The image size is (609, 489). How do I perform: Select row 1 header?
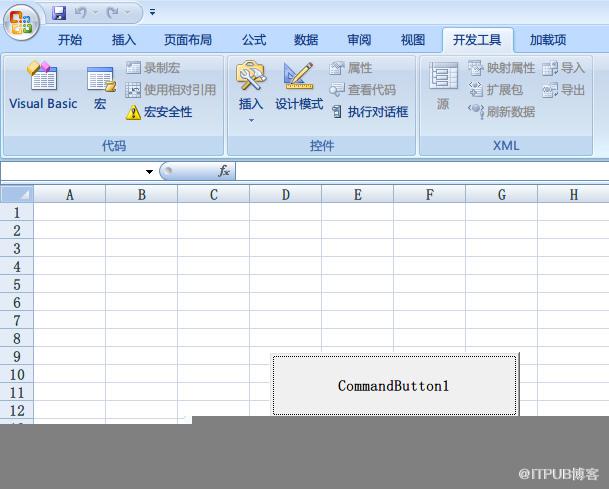(x=17, y=212)
